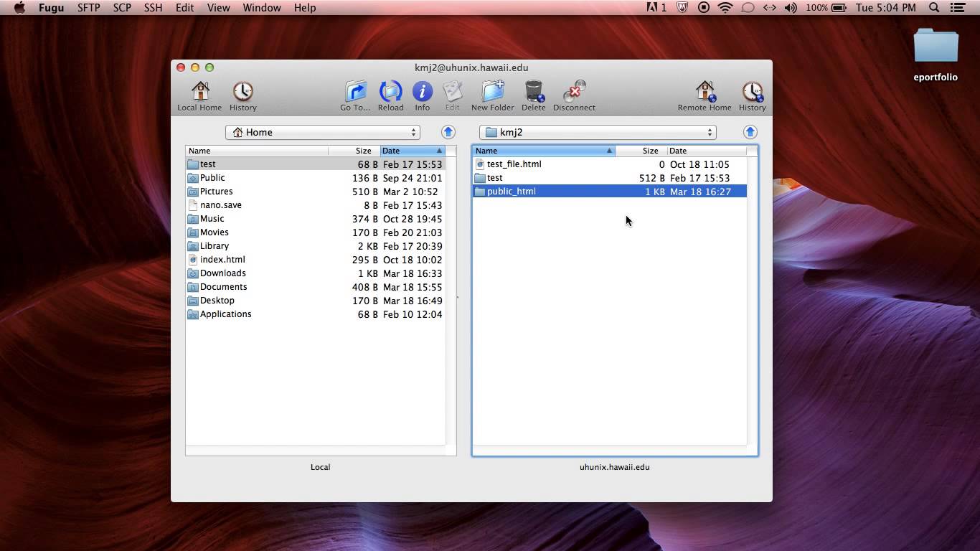Viewport: 980px width, 551px height.
Task: Reload the directory listing
Action: click(390, 95)
